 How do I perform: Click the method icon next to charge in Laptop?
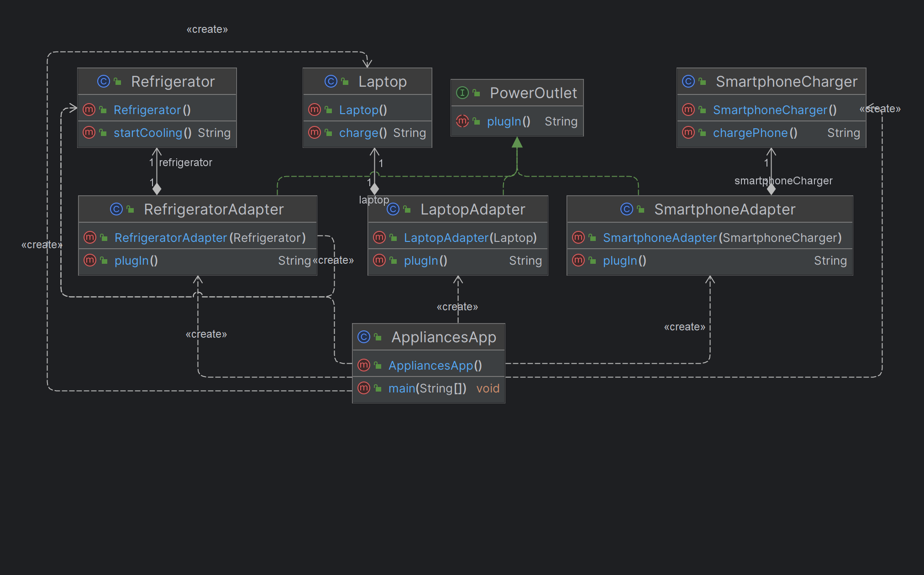coord(314,133)
